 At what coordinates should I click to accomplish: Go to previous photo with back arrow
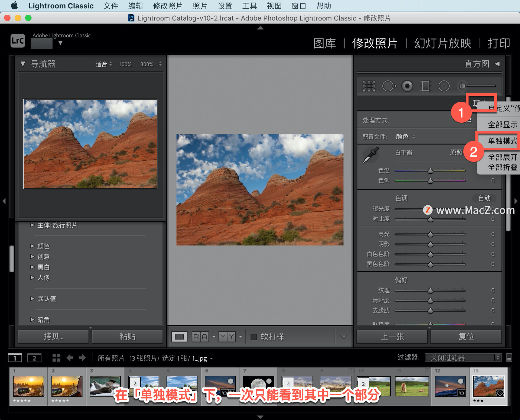[x=70, y=358]
